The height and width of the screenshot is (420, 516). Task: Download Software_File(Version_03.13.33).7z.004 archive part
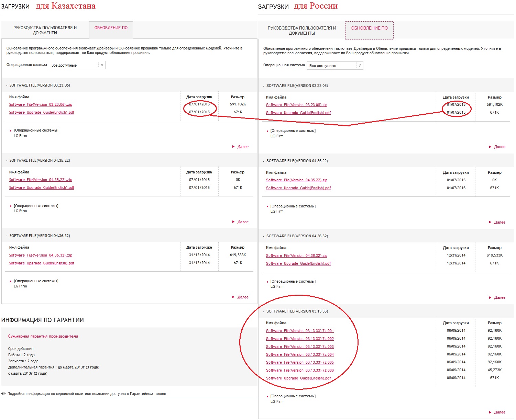(300, 354)
